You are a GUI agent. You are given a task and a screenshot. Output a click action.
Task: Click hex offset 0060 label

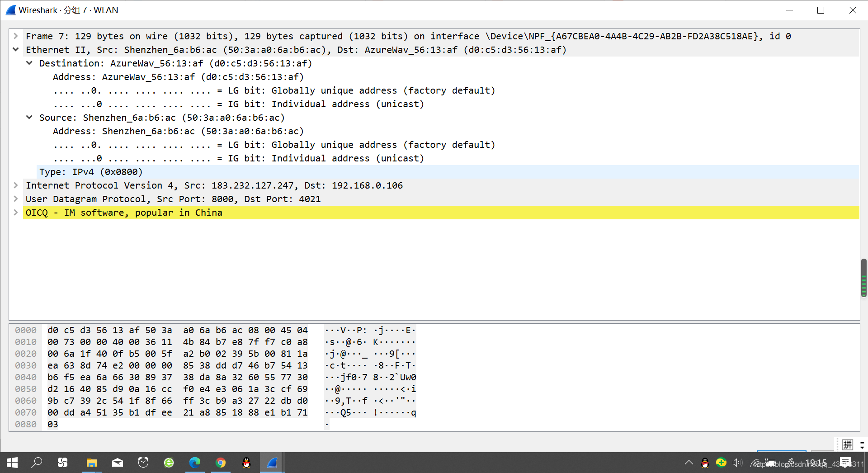tap(26, 401)
